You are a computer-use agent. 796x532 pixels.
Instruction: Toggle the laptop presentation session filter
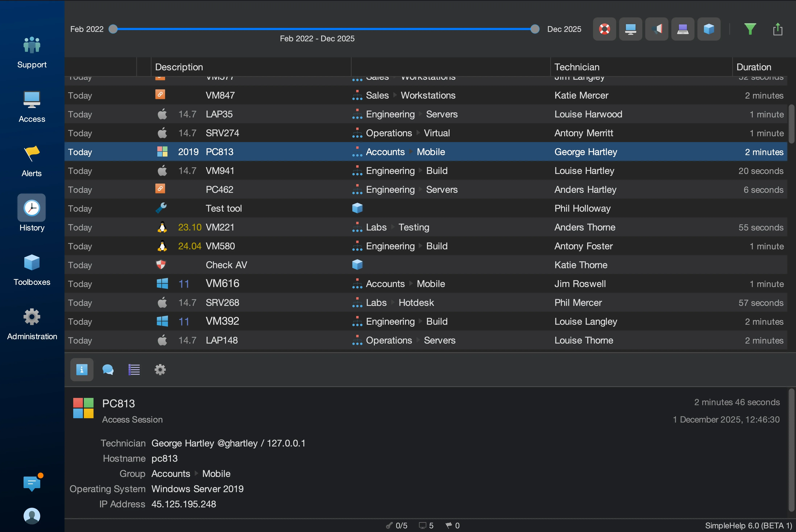(x=683, y=29)
